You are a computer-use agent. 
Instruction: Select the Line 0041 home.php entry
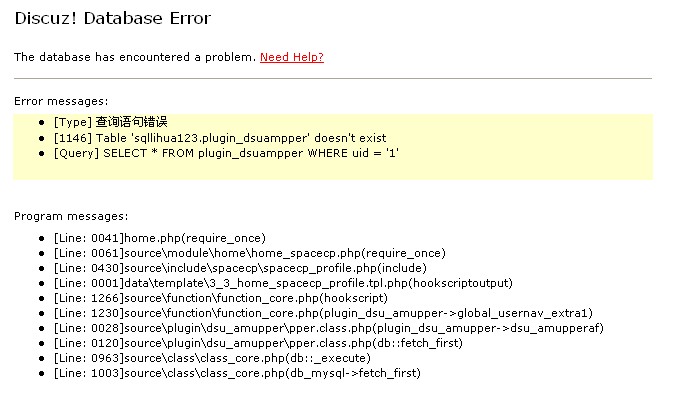(x=159, y=238)
